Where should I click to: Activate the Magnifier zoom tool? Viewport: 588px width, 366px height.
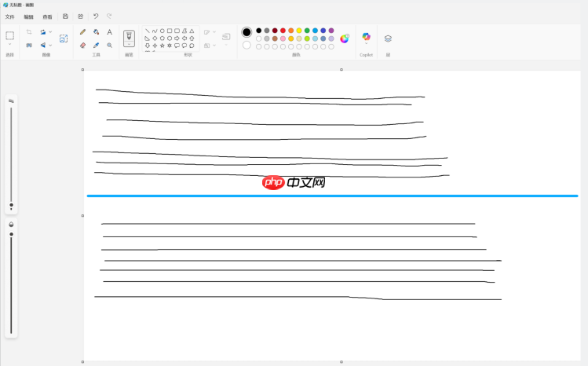pyautogui.click(x=109, y=46)
